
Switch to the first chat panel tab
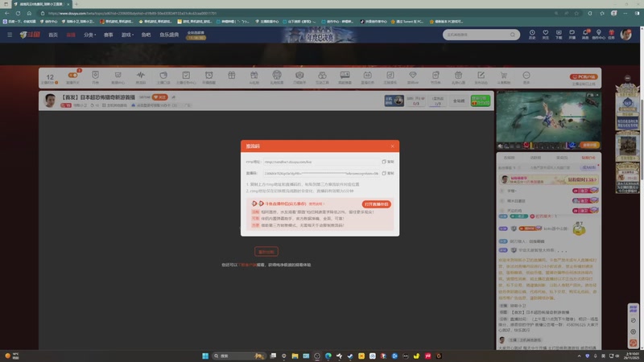coord(510,158)
